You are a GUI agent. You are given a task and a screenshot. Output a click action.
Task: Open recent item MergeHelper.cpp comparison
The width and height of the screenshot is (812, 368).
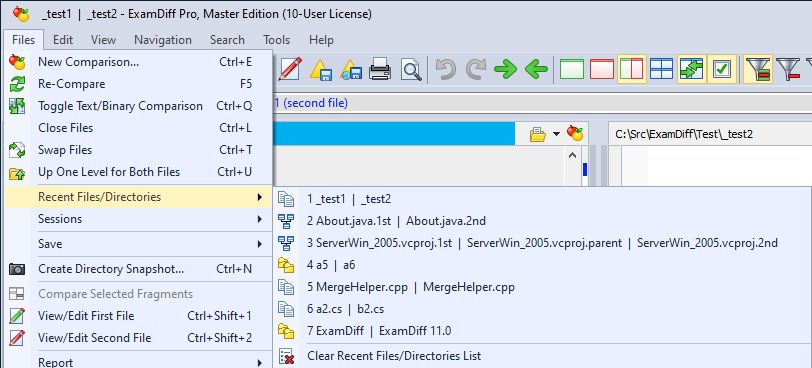point(411,287)
